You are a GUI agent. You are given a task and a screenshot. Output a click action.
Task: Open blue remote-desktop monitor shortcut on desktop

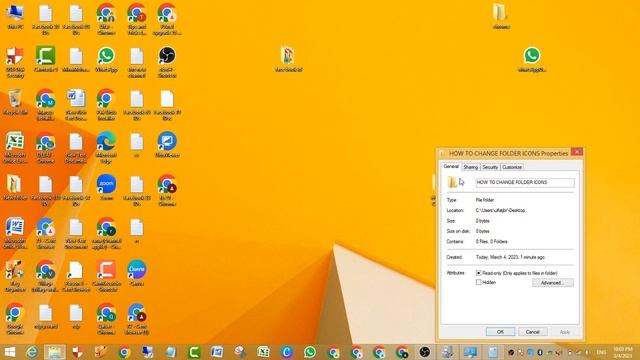[167, 145]
